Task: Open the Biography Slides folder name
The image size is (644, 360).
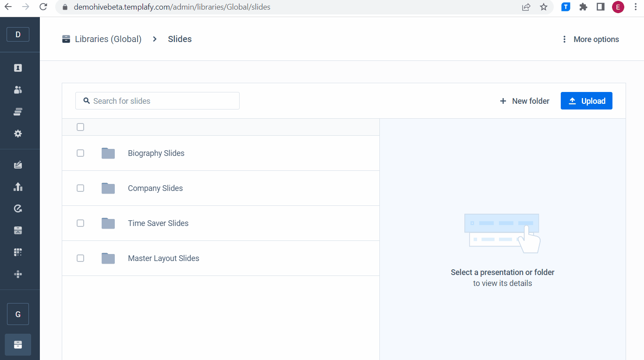Action: click(156, 153)
